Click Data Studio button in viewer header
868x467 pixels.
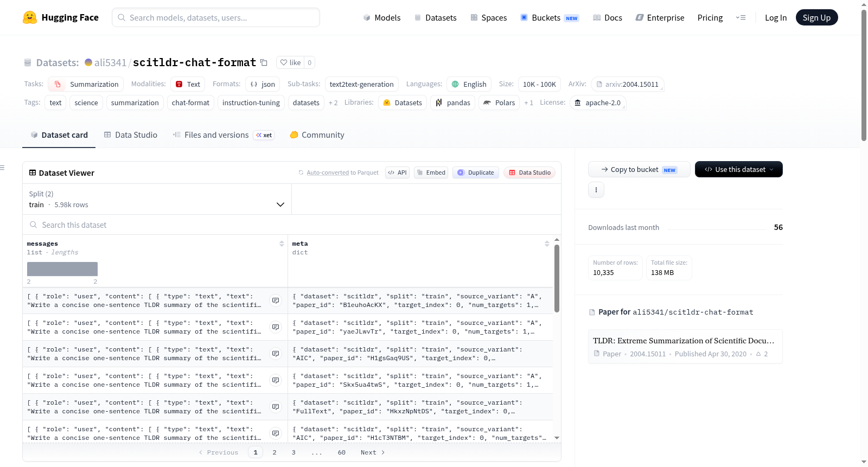pos(529,172)
